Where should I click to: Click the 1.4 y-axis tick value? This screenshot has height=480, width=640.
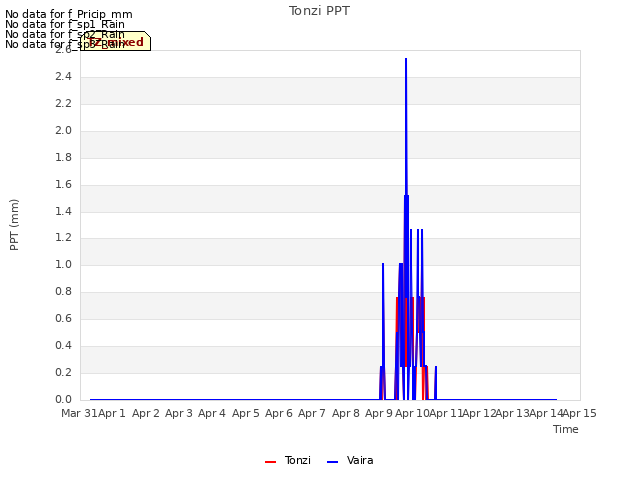click(x=63, y=211)
